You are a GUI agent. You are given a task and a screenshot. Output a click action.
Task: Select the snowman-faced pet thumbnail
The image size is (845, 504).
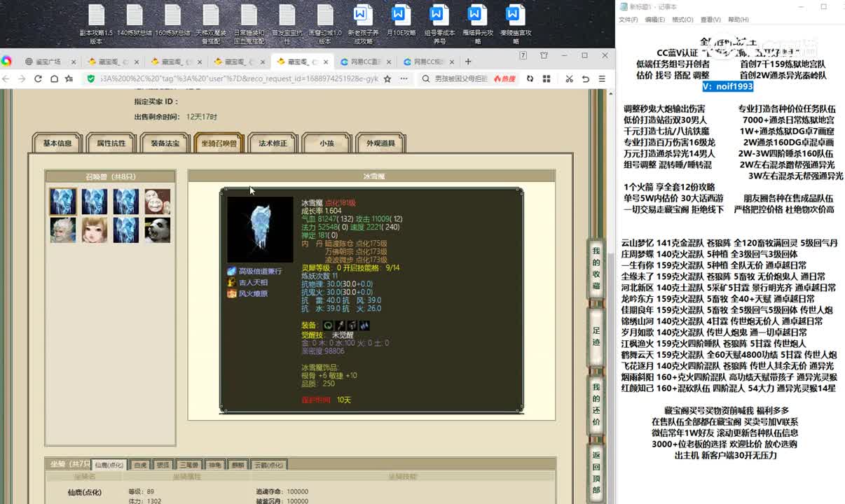pos(158,202)
